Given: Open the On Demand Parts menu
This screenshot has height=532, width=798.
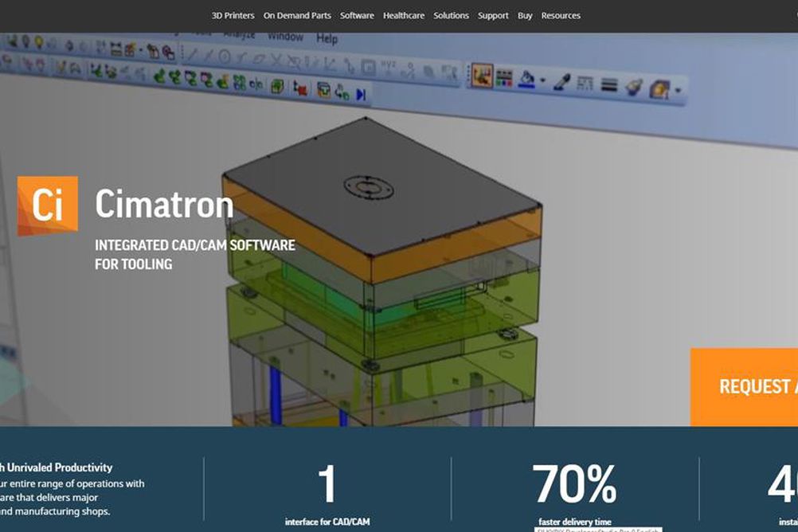Looking at the screenshot, I should pos(297,16).
